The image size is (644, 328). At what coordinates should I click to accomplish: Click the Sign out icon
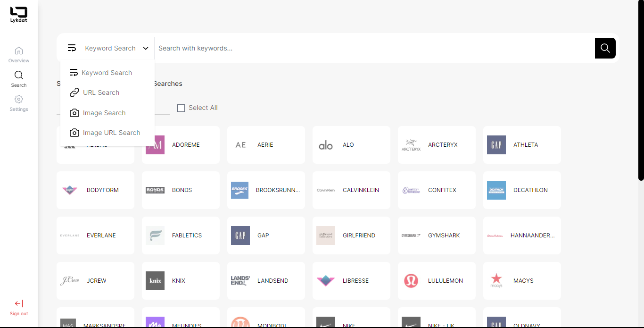coord(19,303)
